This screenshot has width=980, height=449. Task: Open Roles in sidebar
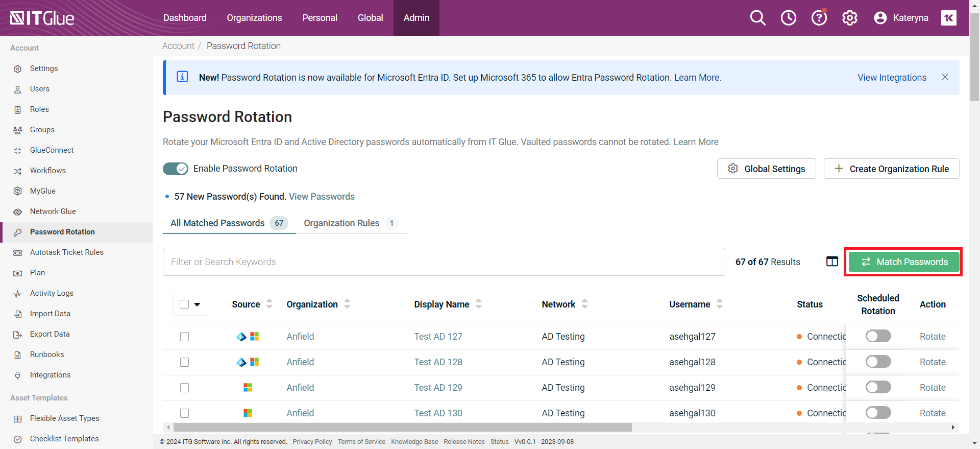(39, 109)
